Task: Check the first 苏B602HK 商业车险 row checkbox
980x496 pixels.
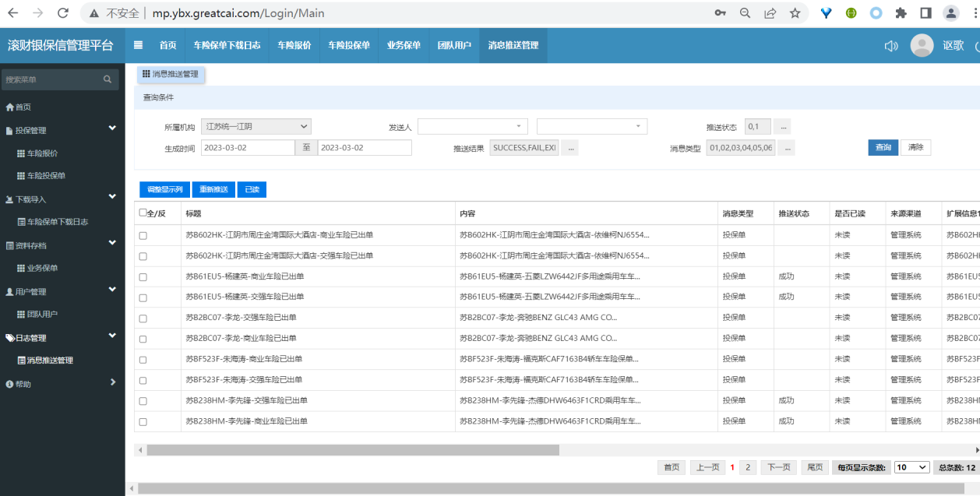Action: coord(143,235)
